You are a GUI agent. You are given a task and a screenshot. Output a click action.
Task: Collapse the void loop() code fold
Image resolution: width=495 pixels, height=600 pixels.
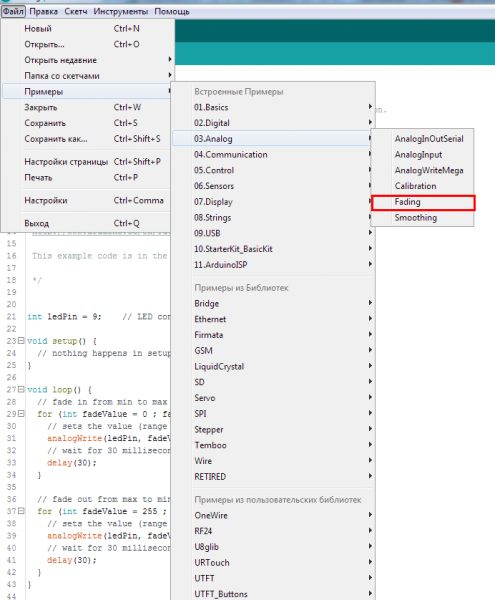pyautogui.click(x=21, y=389)
